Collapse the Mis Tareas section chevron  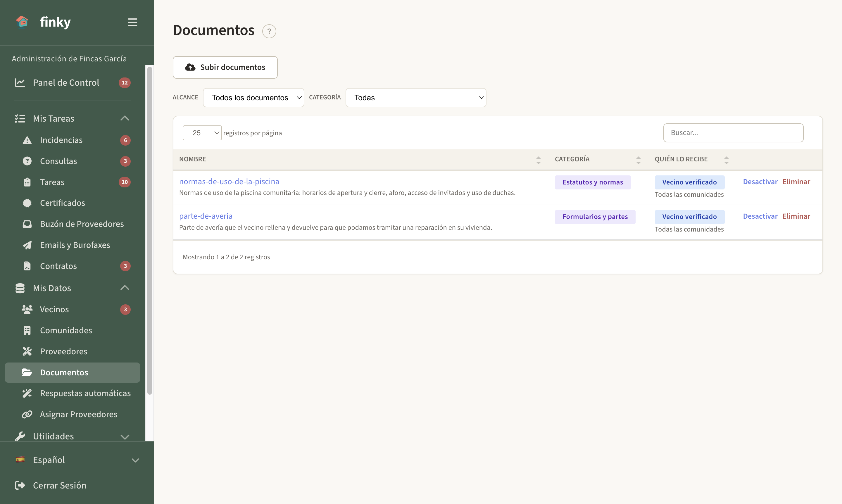coord(125,118)
